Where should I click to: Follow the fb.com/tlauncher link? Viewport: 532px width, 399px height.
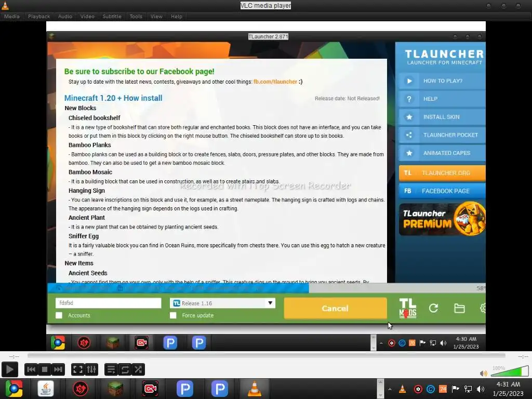pyautogui.click(x=275, y=82)
